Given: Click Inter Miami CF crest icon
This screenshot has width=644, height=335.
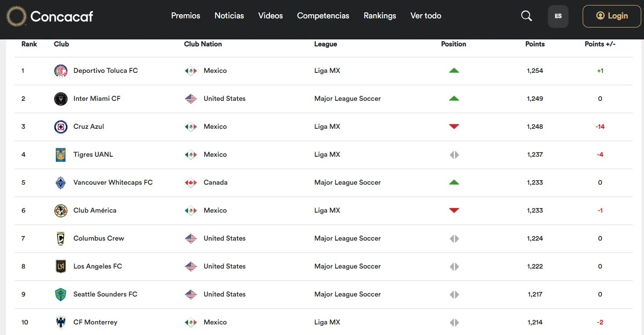Looking at the screenshot, I should pos(61,99).
